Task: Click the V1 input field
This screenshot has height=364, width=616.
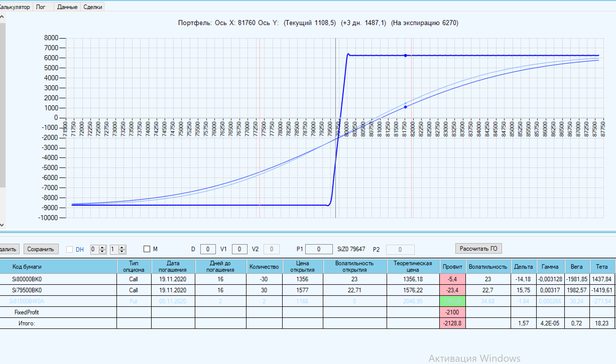Action: (239, 249)
